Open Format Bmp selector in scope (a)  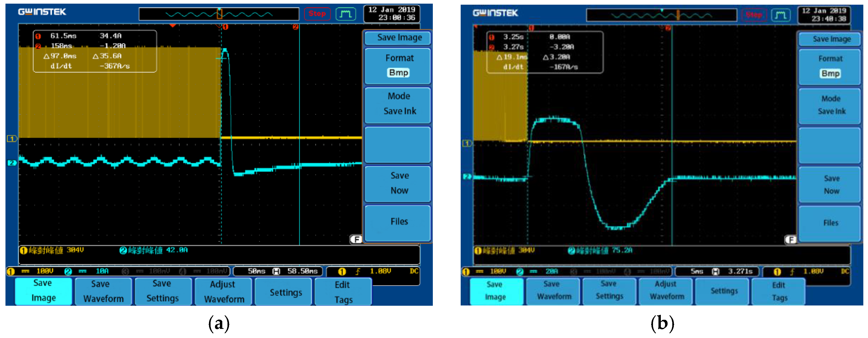point(398,66)
